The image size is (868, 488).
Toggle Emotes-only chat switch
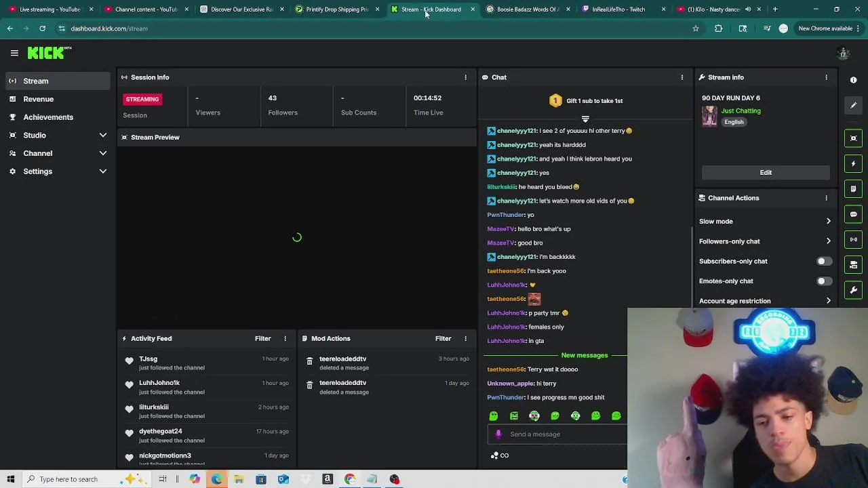pos(823,281)
